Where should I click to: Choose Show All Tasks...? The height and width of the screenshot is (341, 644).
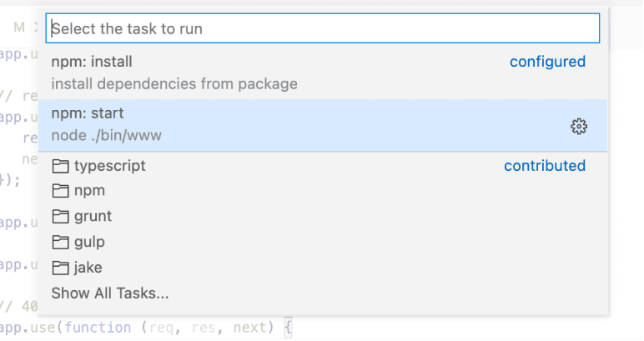[x=110, y=293]
